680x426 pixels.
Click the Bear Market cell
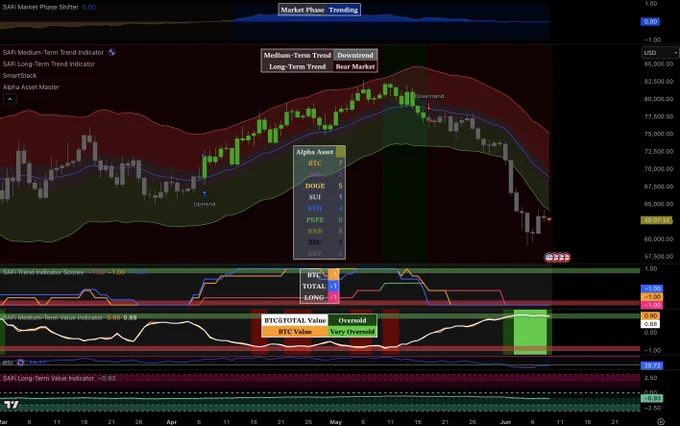coord(355,66)
